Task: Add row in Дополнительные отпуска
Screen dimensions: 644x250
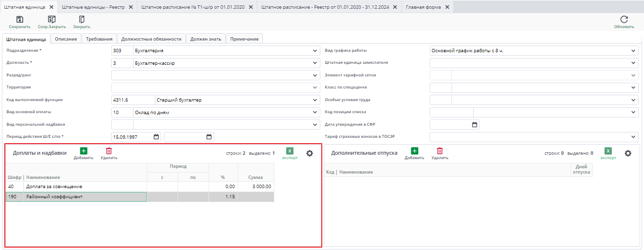Action: (x=414, y=151)
